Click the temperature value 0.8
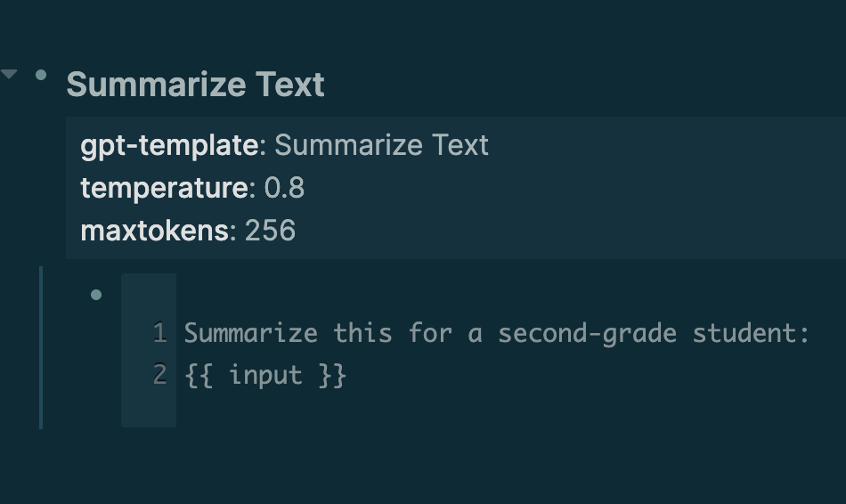This screenshot has height=504, width=846. [284, 188]
